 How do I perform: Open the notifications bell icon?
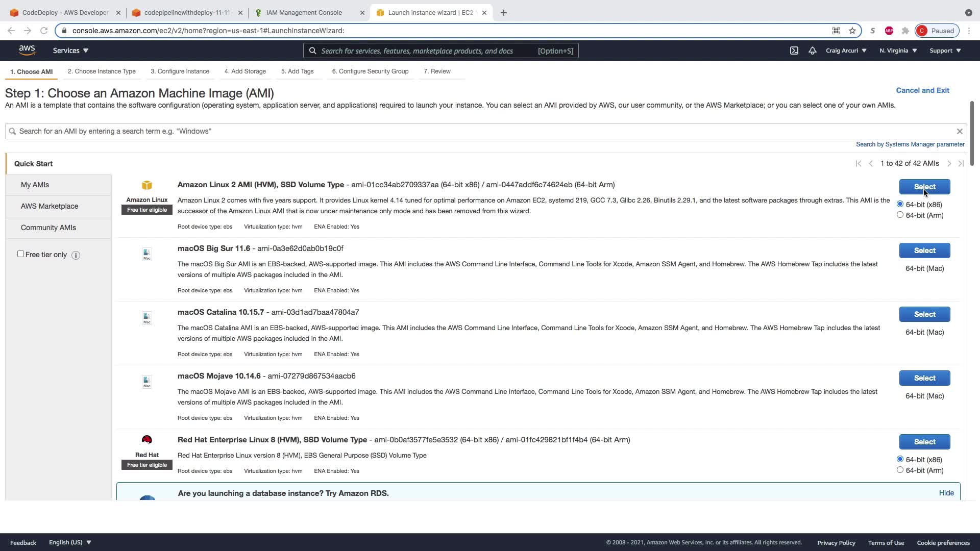click(812, 51)
